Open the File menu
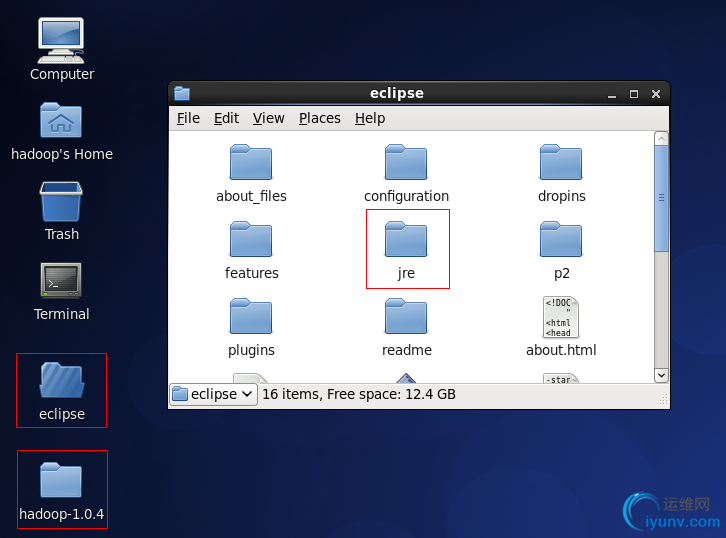 pos(188,119)
